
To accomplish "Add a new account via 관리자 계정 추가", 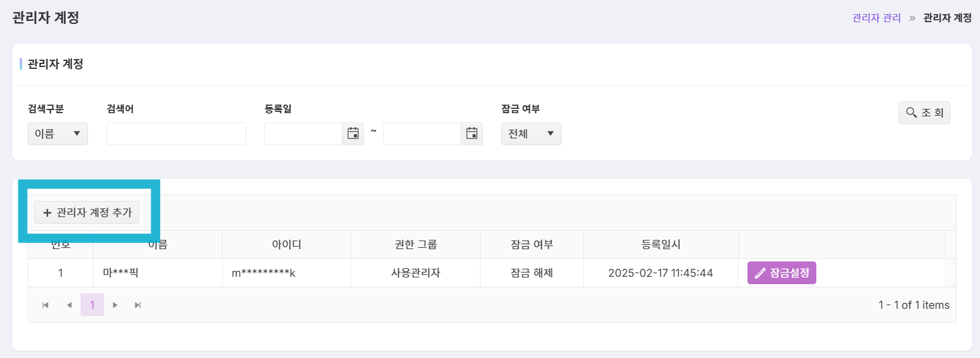I will [x=87, y=212].
